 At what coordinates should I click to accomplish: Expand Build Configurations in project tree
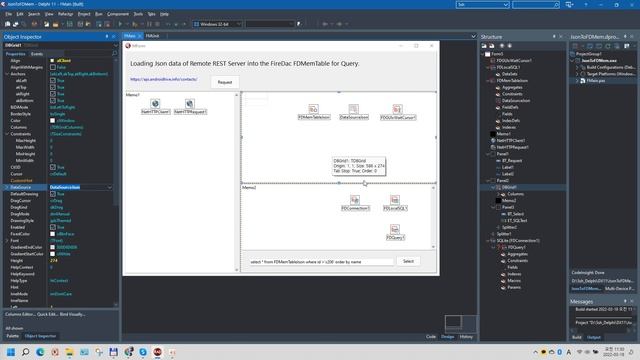pyautogui.click(x=577, y=67)
